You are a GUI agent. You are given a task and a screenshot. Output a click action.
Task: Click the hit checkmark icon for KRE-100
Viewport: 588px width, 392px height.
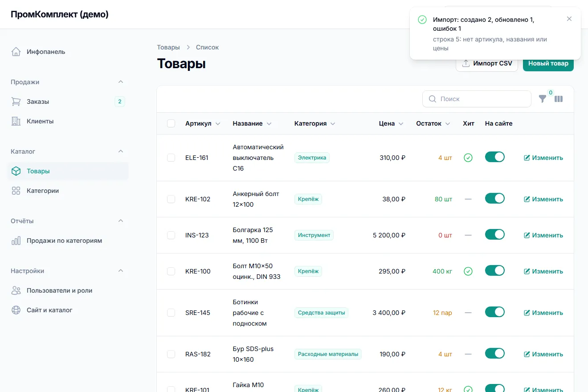[468, 271]
